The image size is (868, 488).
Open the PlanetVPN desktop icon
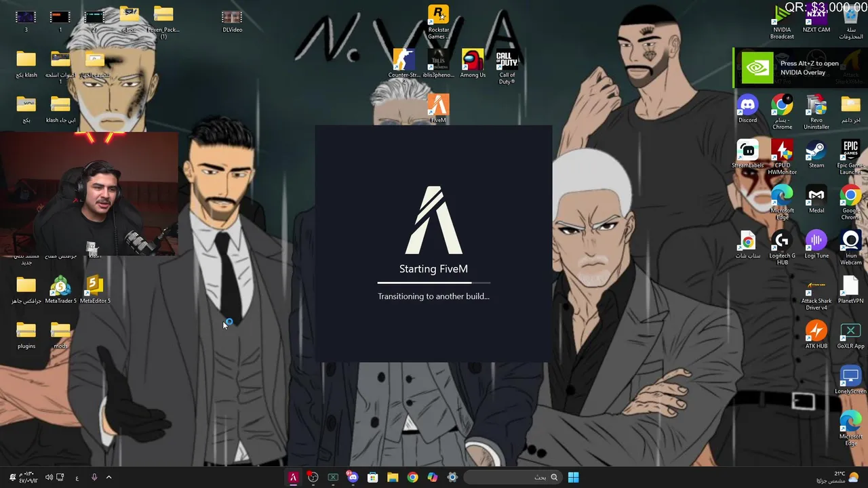coord(850,289)
